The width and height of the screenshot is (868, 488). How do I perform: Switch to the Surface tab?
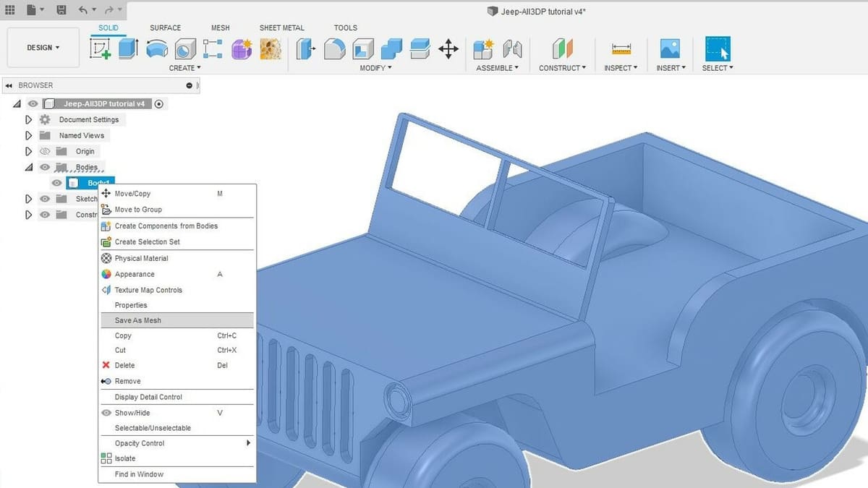pyautogui.click(x=165, y=28)
